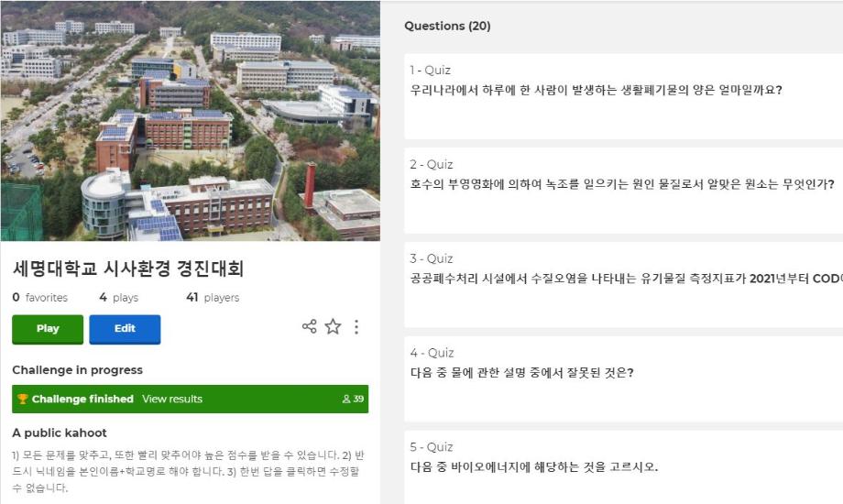This screenshot has height=504, width=843.
Task: Click the green Play button
Action: click(x=48, y=329)
